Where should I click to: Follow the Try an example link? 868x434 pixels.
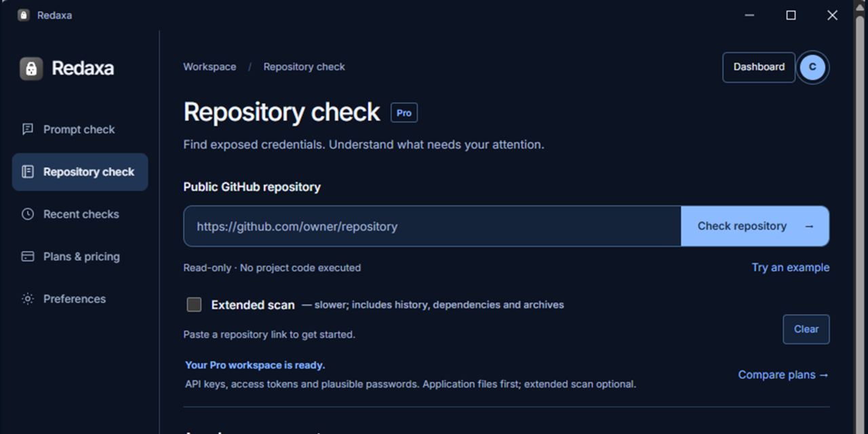click(790, 267)
